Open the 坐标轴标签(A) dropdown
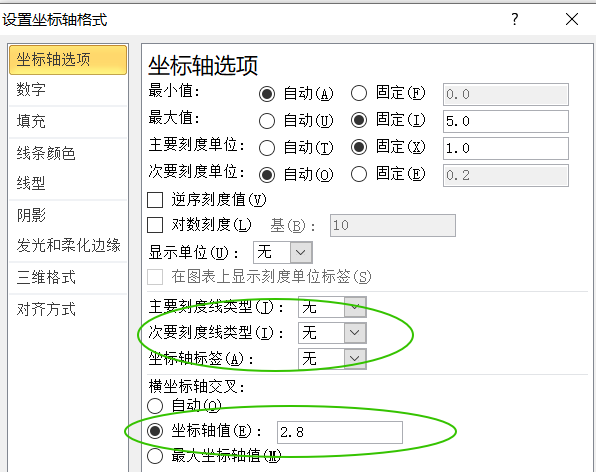The image size is (596, 472). [x=332, y=359]
